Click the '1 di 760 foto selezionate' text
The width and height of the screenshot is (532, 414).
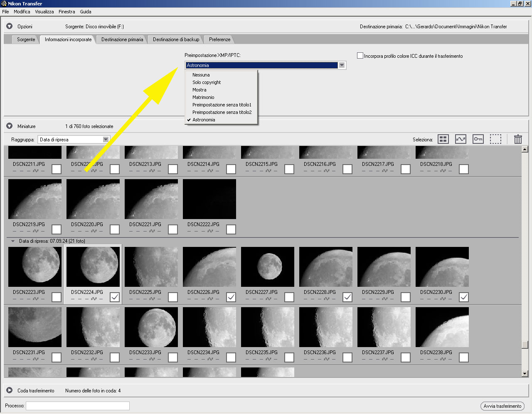(x=89, y=126)
